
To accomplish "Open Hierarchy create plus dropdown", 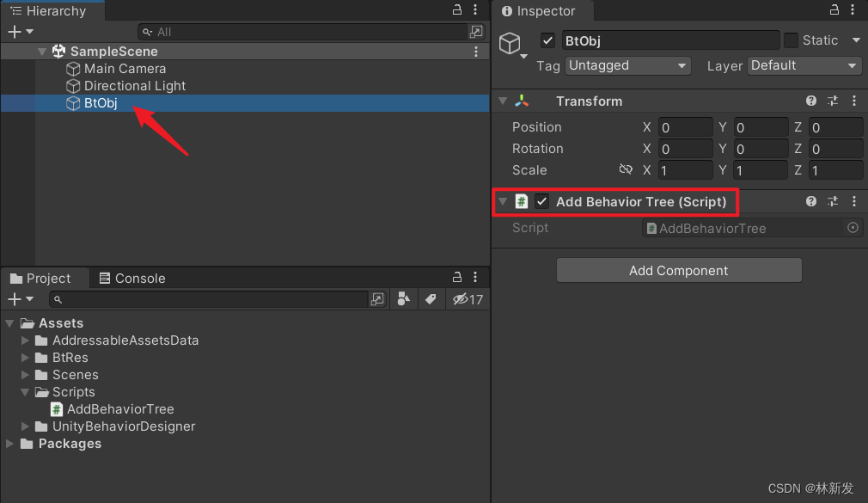I will 21,32.
